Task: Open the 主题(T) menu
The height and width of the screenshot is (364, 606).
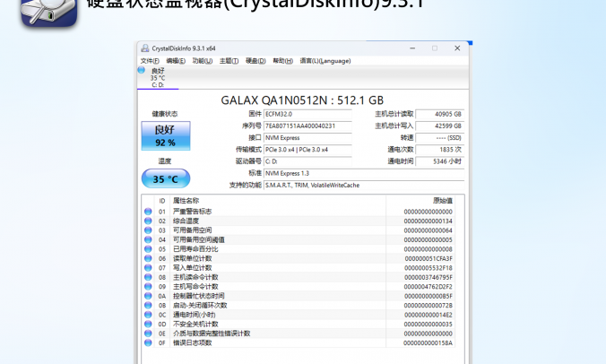Action: (229, 61)
